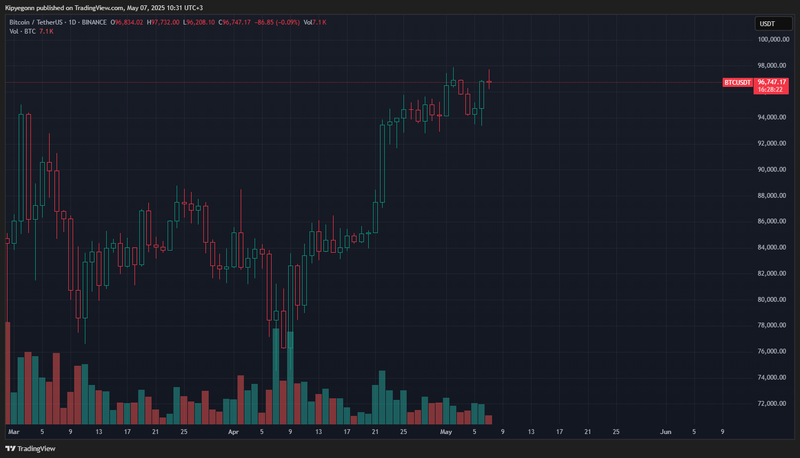Click the 82,000.00 price axis label
Screen dimensions: 800x458
pyautogui.click(x=772, y=273)
